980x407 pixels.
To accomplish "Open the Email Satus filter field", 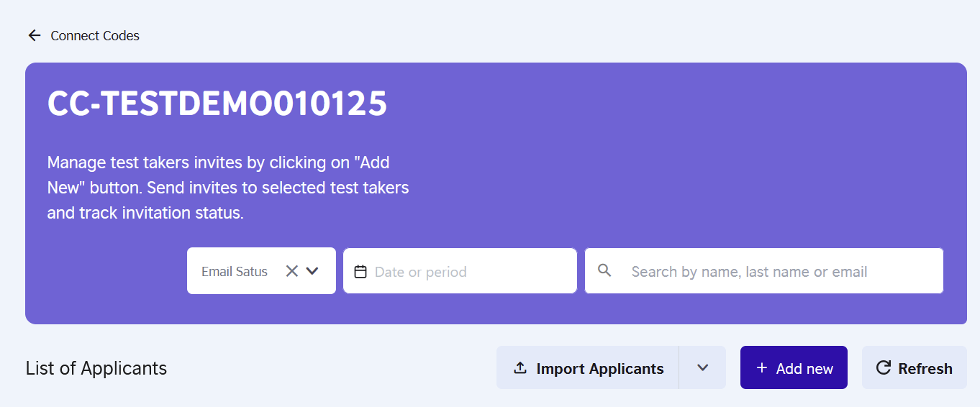I will (261, 271).
